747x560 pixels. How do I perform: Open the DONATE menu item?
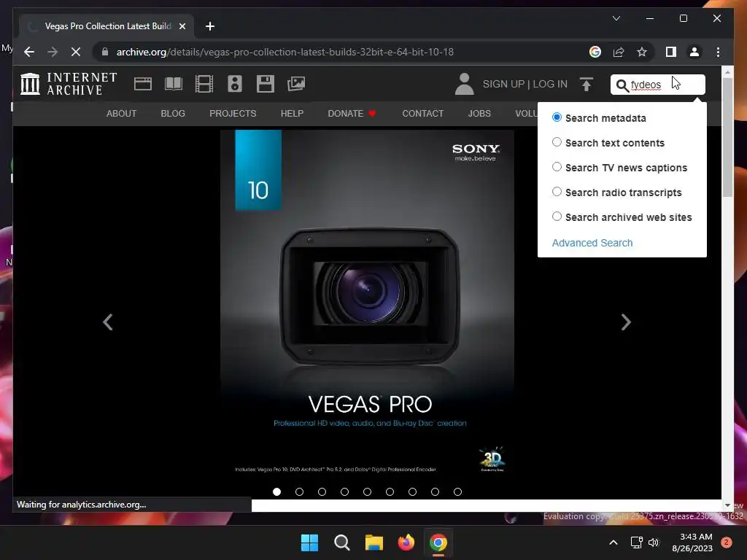coord(352,113)
